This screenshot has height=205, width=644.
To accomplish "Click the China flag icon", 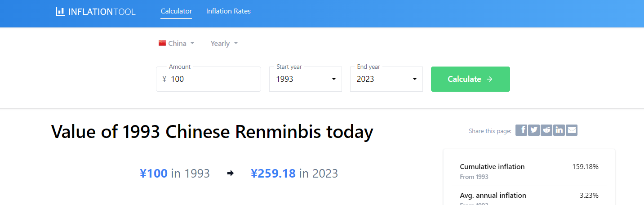I will tap(162, 43).
